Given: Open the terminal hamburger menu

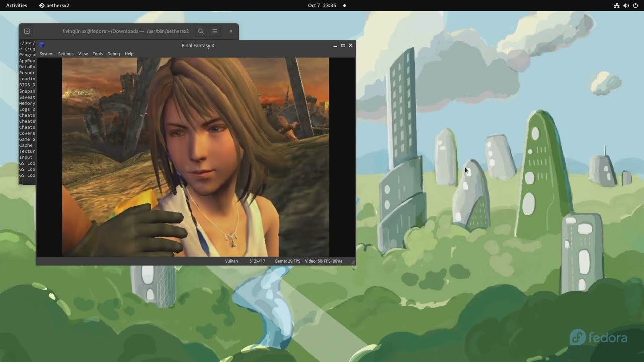Looking at the screenshot, I should 215,31.
